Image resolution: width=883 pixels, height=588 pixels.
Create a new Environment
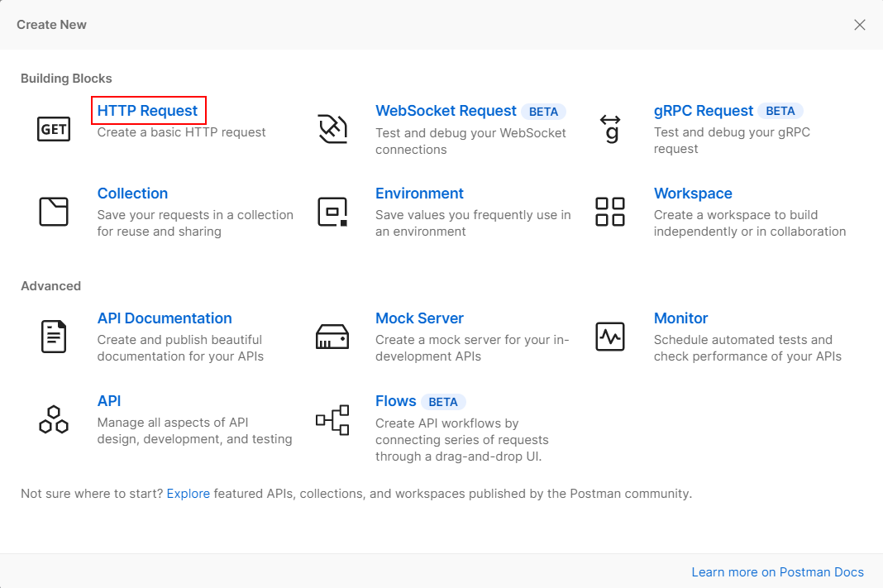419,194
